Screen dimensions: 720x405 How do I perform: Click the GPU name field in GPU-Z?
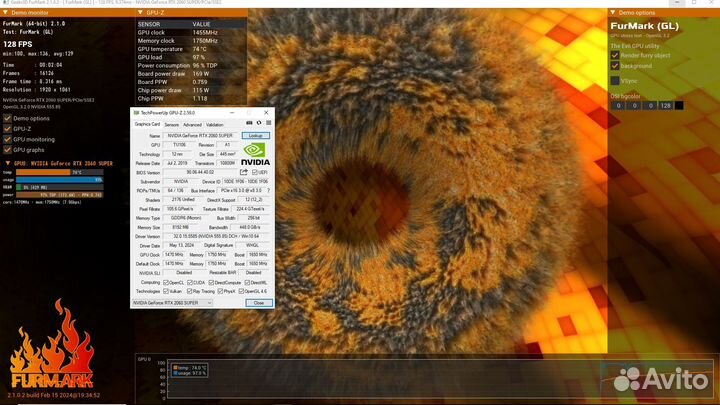pyautogui.click(x=201, y=136)
